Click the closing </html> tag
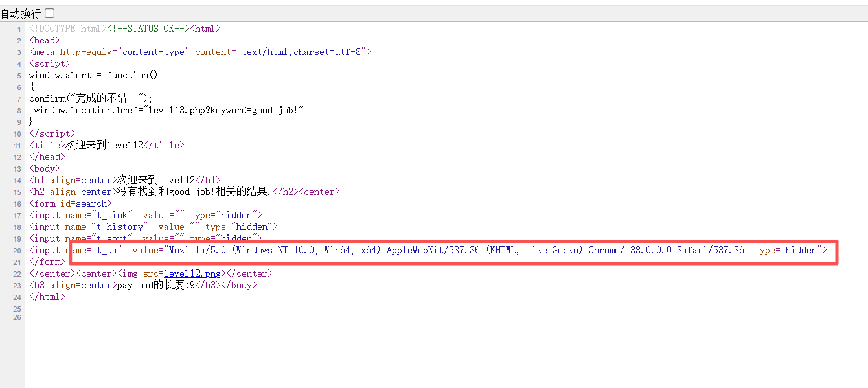This screenshot has width=868, height=388. tap(47, 297)
